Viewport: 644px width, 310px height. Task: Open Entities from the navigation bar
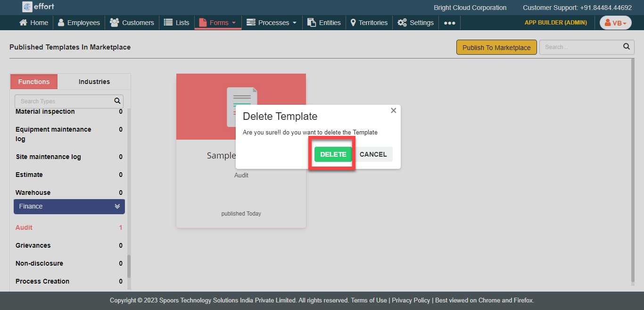pos(324,23)
